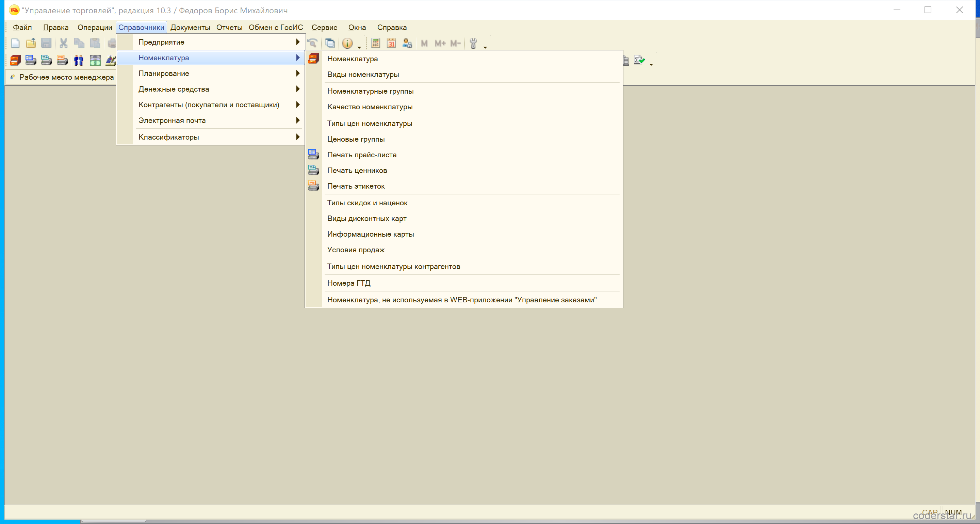Open the Правка menu
Screen dimensions: 980x524
point(55,27)
